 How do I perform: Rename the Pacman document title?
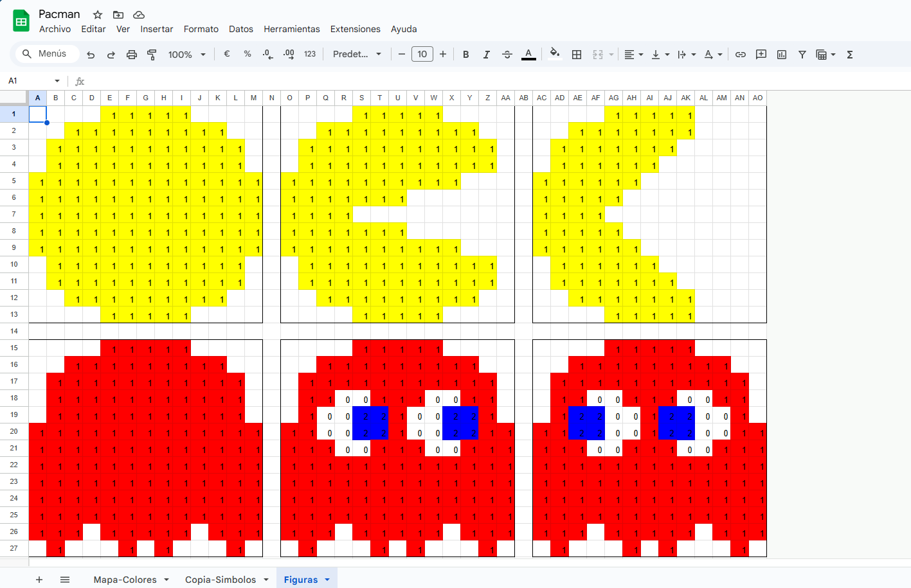point(59,14)
